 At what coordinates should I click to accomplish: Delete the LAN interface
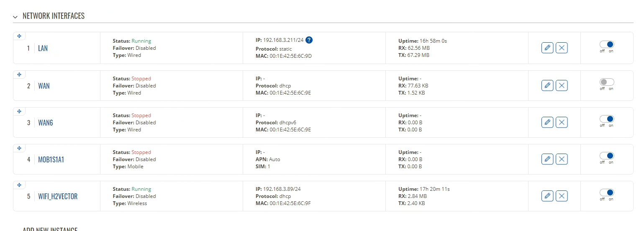[x=562, y=48]
